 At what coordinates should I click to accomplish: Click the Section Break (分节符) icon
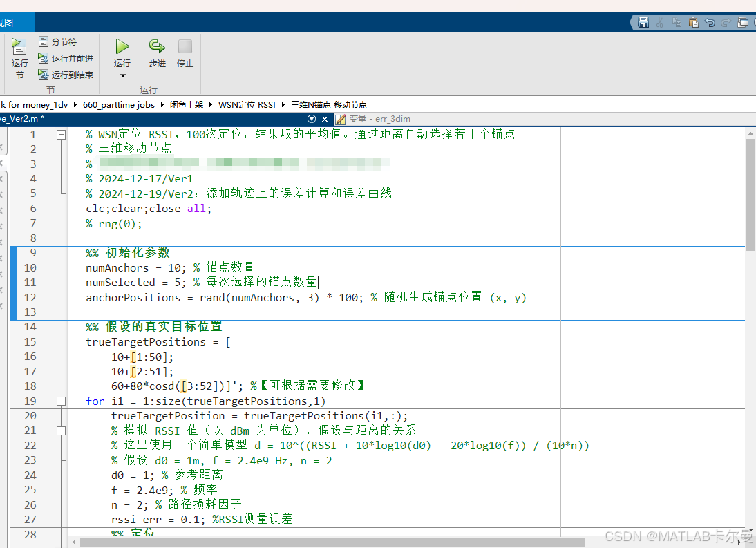(44, 42)
